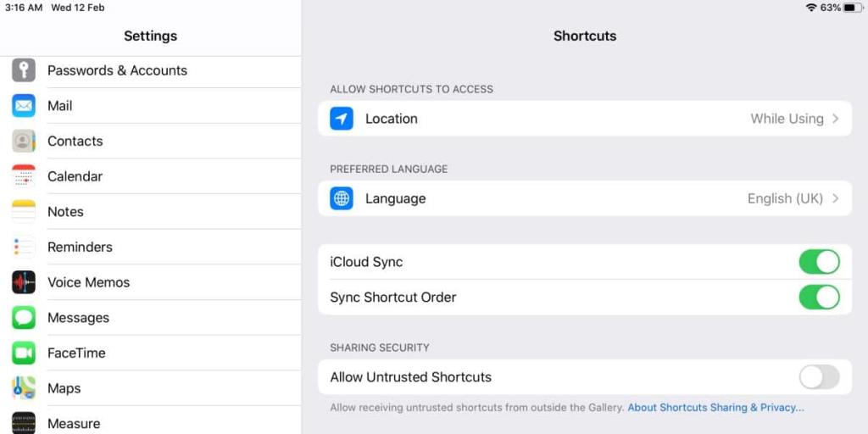The height and width of the screenshot is (434, 868).
Task: Tap the Voice Memos waveform icon
Action: coord(24,282)
